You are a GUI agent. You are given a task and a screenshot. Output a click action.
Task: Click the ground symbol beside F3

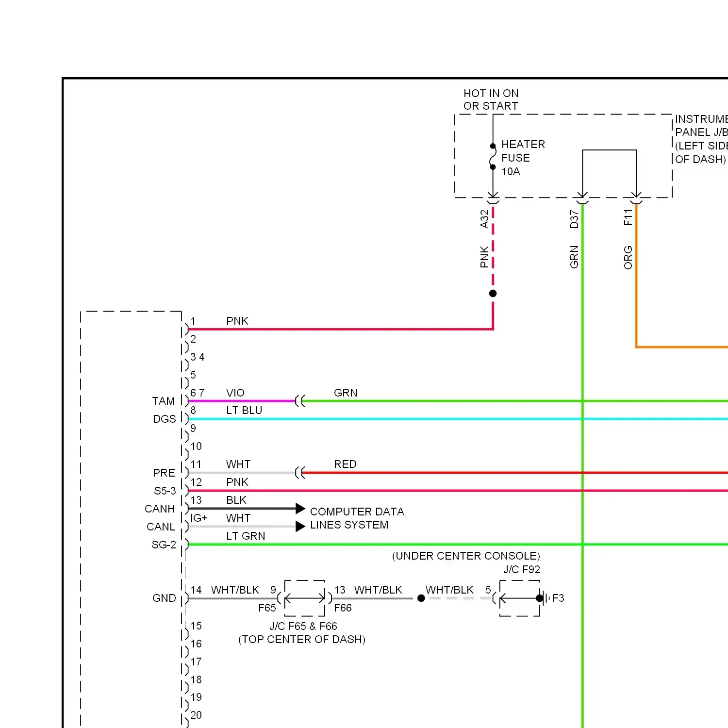547,598
